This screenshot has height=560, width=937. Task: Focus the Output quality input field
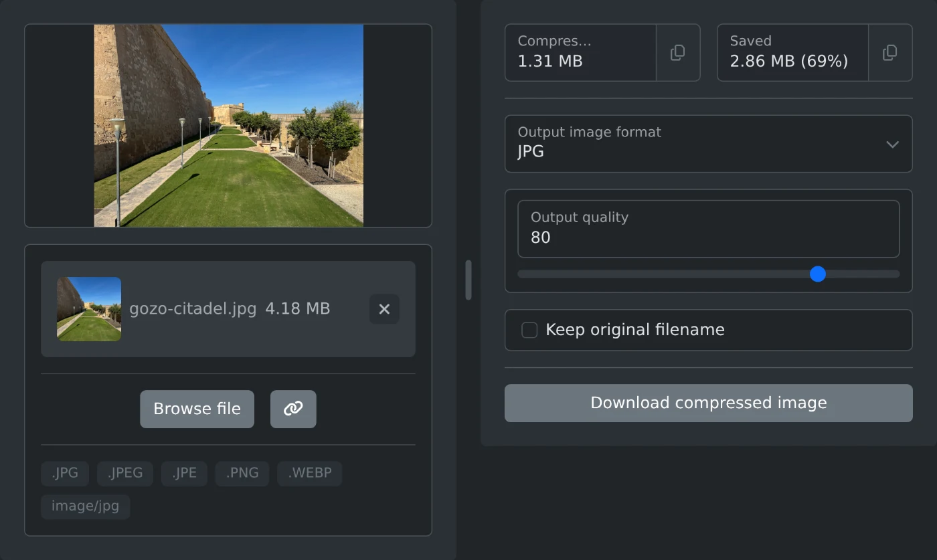pos(709,229)
